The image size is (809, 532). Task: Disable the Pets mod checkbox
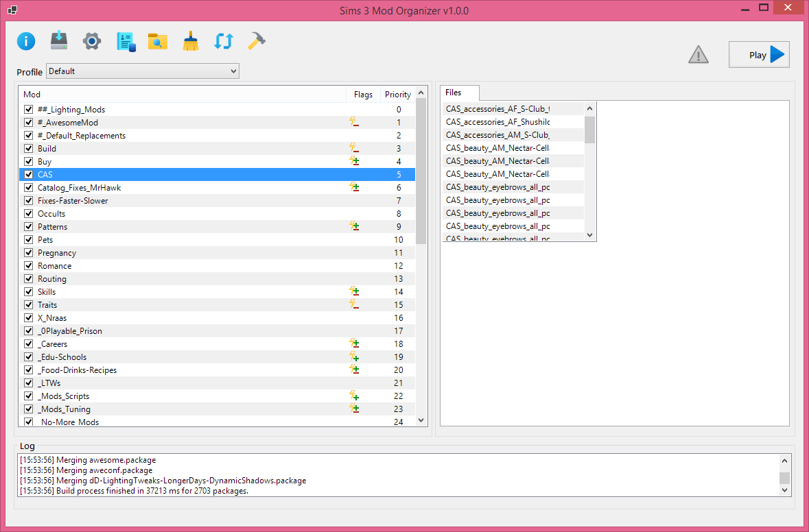pyautogui.click(x=28, y=239)
